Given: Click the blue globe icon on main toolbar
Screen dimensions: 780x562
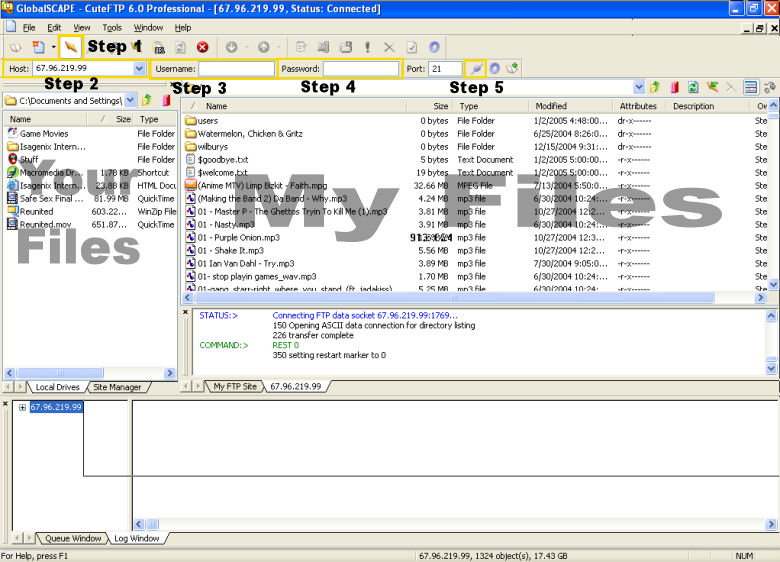Looking at the screenshot, I should click(x=434, y=47).
